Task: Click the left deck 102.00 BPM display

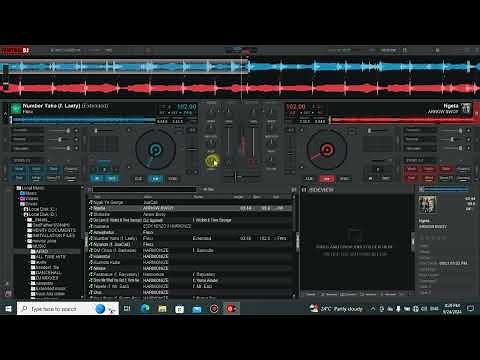Action: (x=187, y=107)
